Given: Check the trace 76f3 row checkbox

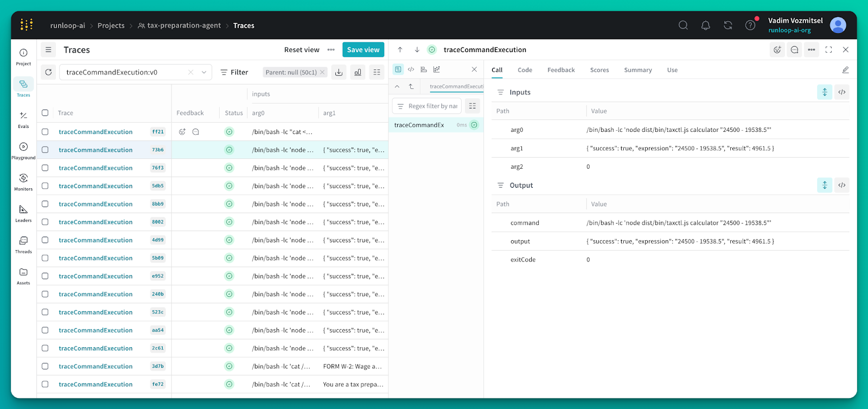Looking at the screenshot, I should coord(45,168).
